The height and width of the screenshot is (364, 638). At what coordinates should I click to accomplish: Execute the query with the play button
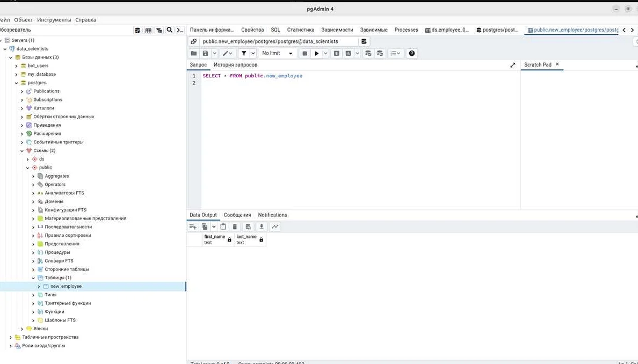pyautogui.click(x=316, y=53)
